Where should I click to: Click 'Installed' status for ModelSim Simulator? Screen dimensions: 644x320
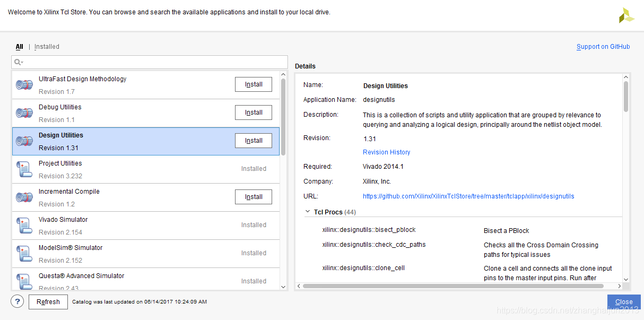254,253
